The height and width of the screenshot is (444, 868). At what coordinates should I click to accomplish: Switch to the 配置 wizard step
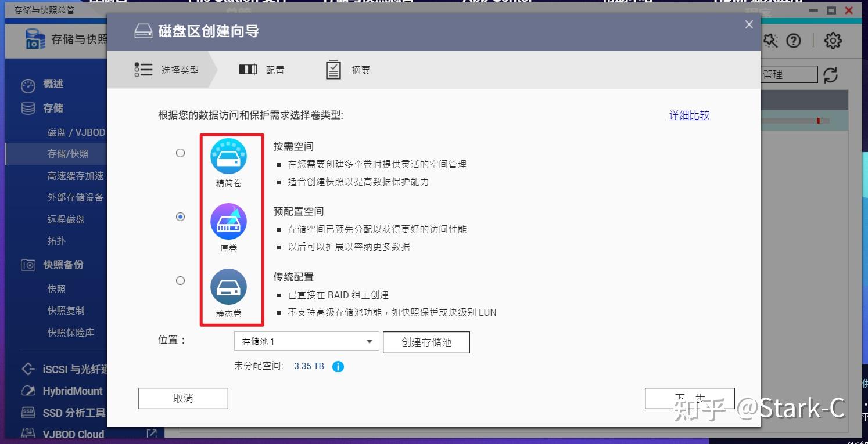point(262,69)
